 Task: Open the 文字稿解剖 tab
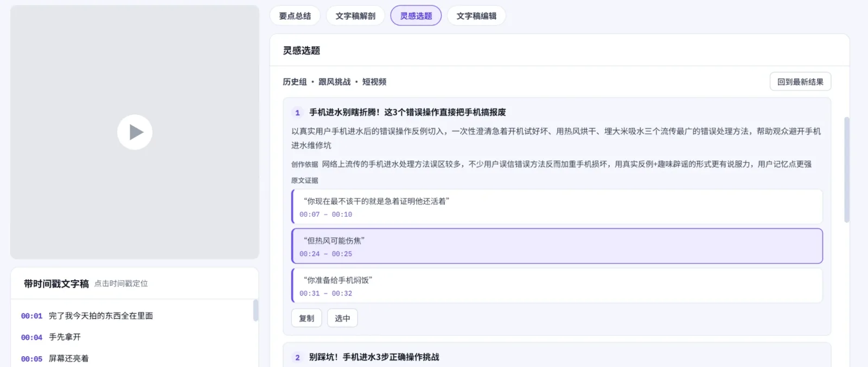[355, 16]
